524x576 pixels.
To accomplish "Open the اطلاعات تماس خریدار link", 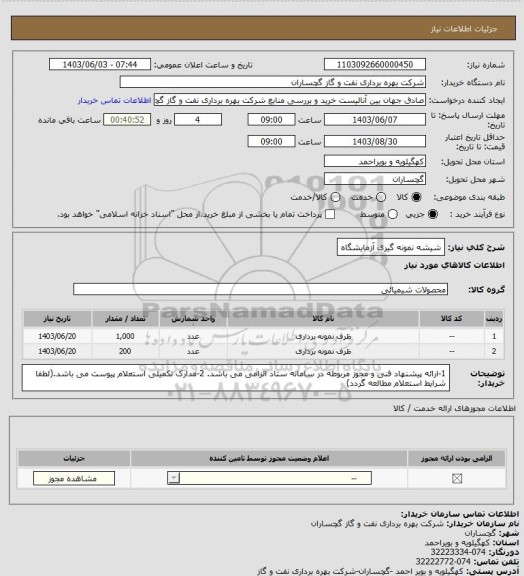I will pyautogui.click(x=115, y=100).
